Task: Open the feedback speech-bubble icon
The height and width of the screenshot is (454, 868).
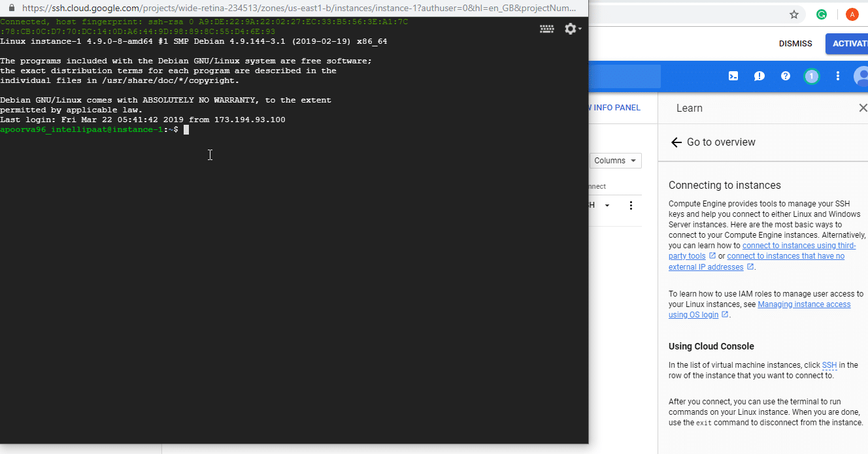Action: (x=759, y=76)
